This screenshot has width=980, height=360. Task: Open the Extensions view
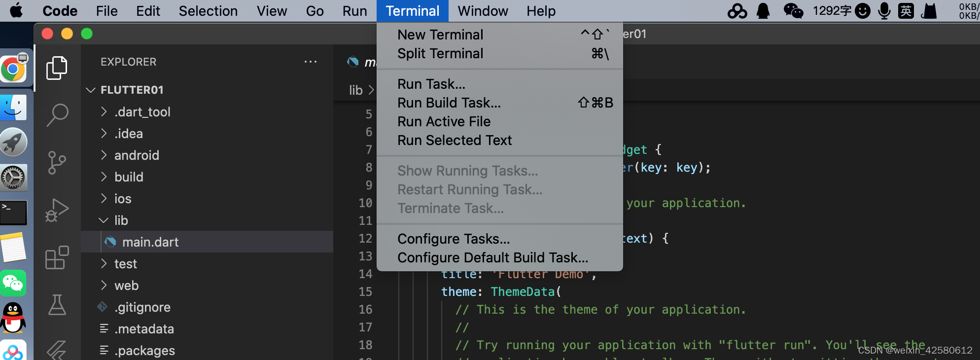[x=57, y=257]
